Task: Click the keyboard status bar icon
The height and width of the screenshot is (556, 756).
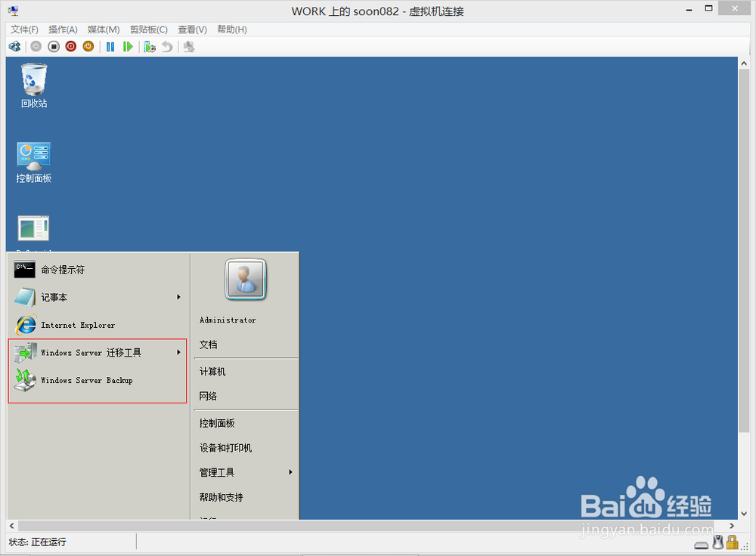Action: pyautogui.click(x=702, y=545)
